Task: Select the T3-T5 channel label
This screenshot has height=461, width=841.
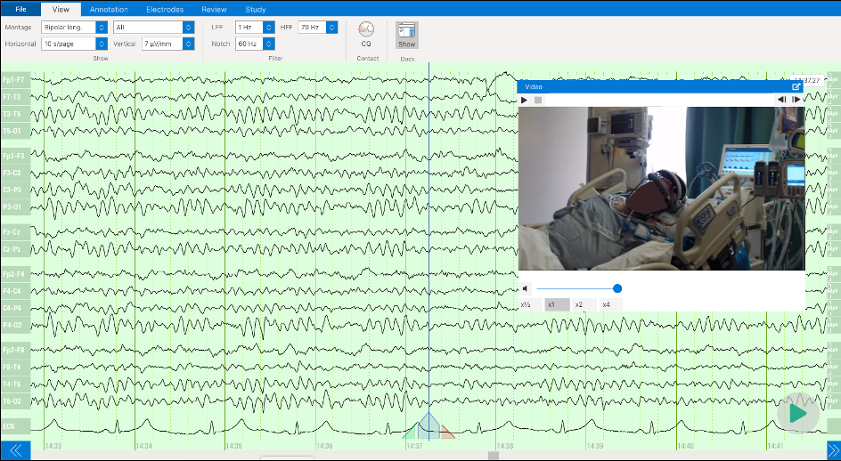Action: coord(16,114)
